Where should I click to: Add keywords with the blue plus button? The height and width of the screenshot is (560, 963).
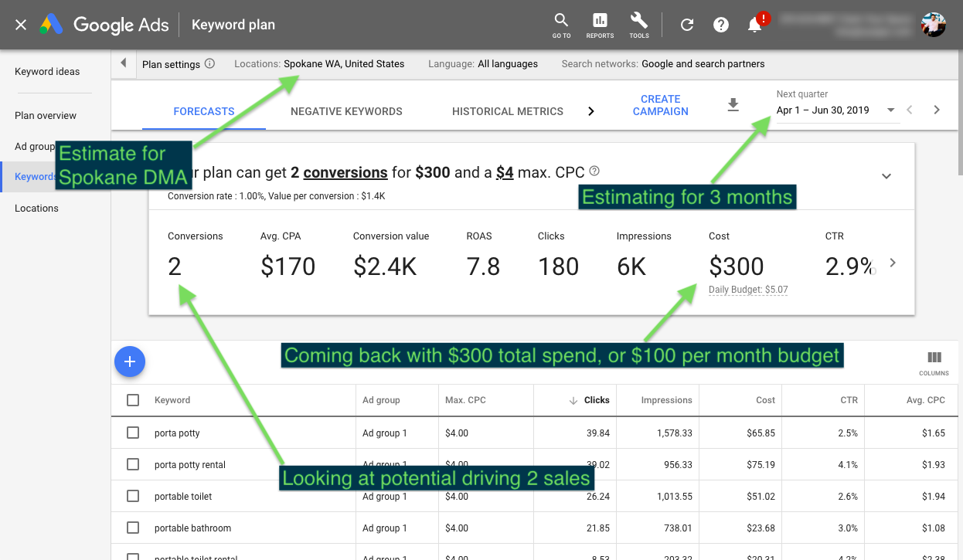click(130, 361)
